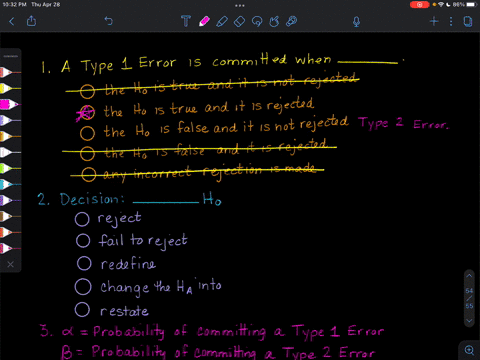Image resolution: width=480 pixels, height=360 pixels.
Task: Tap the 54/55 page indicator
Action: tap(469, 298)
